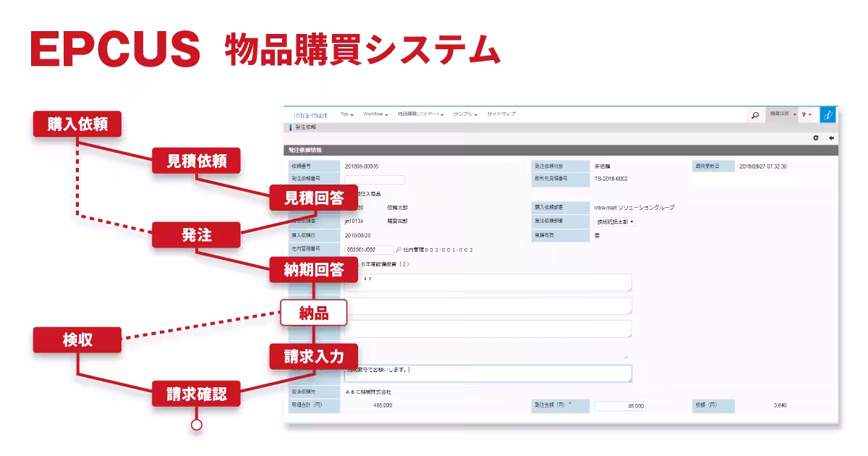
Task: Click the jn10134 user code
Action: [354, 221]
